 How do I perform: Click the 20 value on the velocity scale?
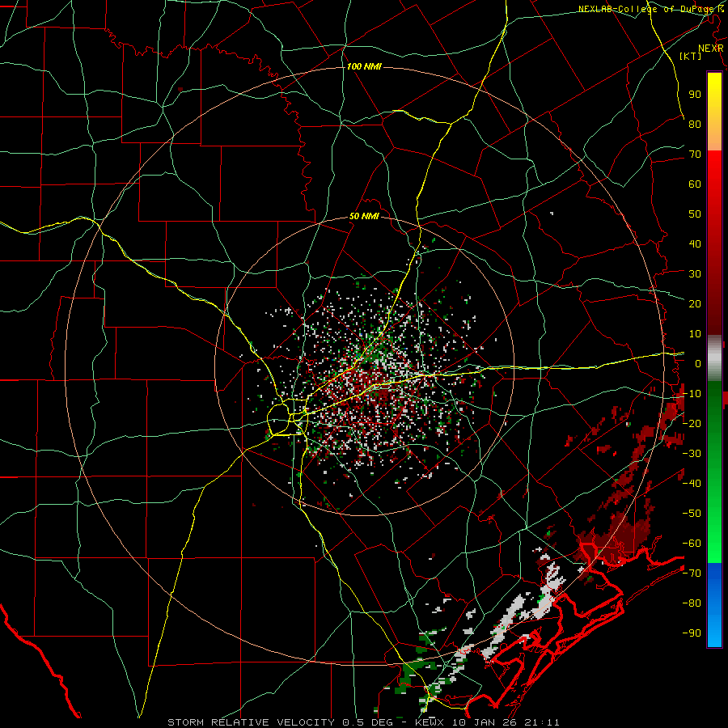(695, 303)
